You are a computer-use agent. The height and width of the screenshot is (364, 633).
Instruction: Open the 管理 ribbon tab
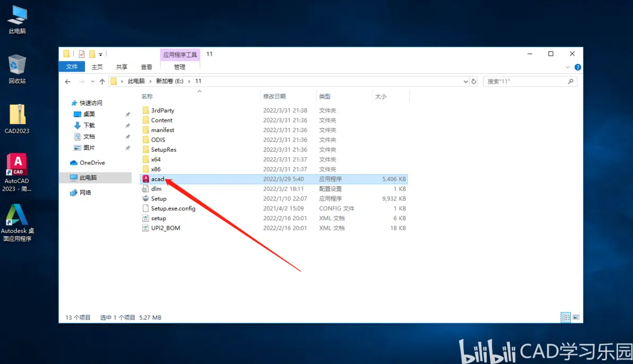click(x=179, y=67)
